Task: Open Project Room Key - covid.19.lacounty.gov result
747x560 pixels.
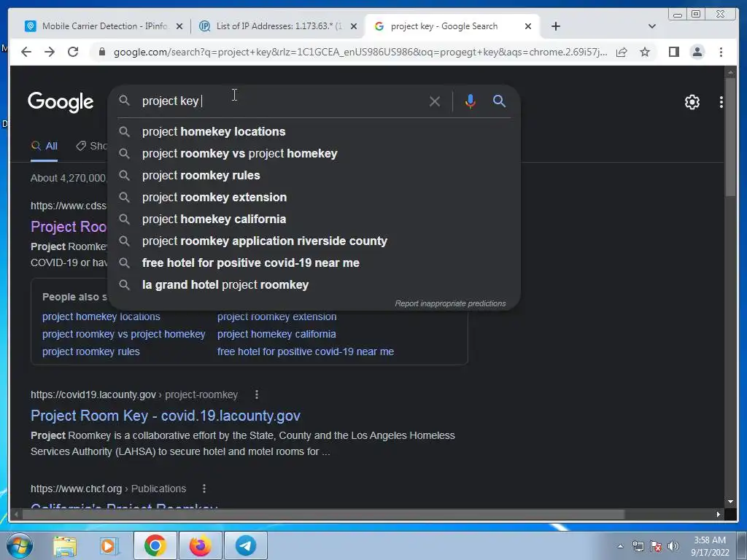Action: click(x=166, y=415)
